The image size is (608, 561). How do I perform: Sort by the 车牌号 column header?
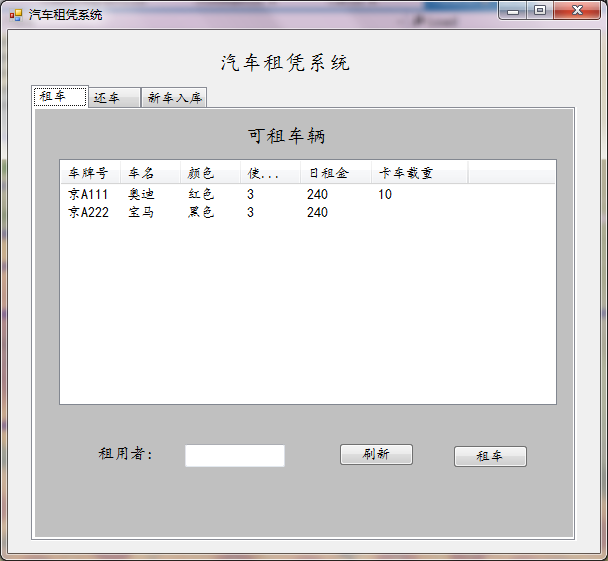pyautogui.click(x=90, y=173)
